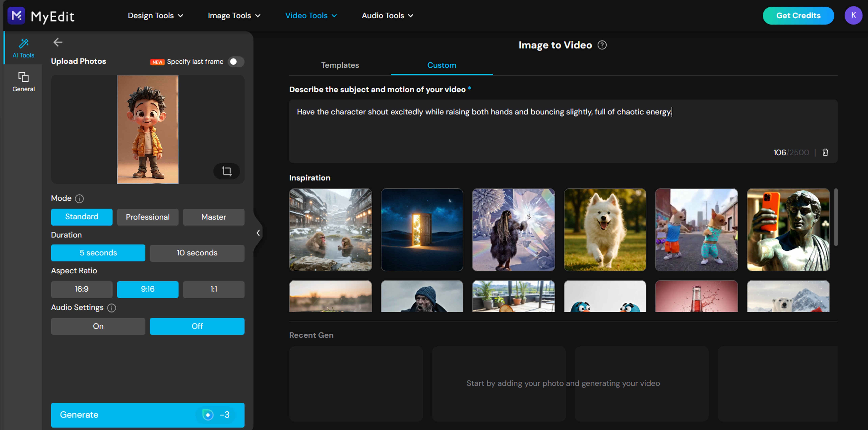Click the Mode info icon
Screen dimensions: 868x430
click(x=79, y=199)
